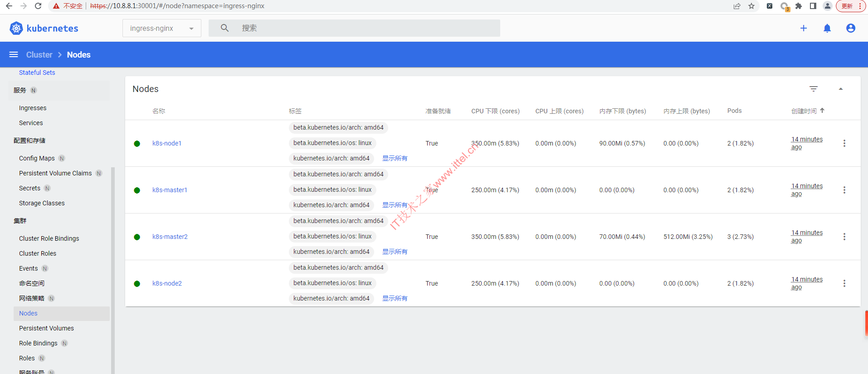Viewport: 868px width, 374px height.
Task: Go back with the browser back arrow
Action: 9,6
